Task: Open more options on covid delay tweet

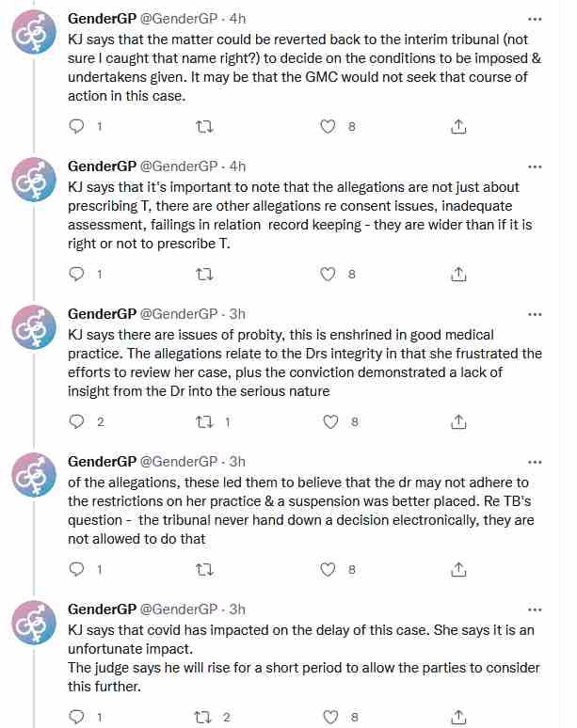Action: coord(535,609)
